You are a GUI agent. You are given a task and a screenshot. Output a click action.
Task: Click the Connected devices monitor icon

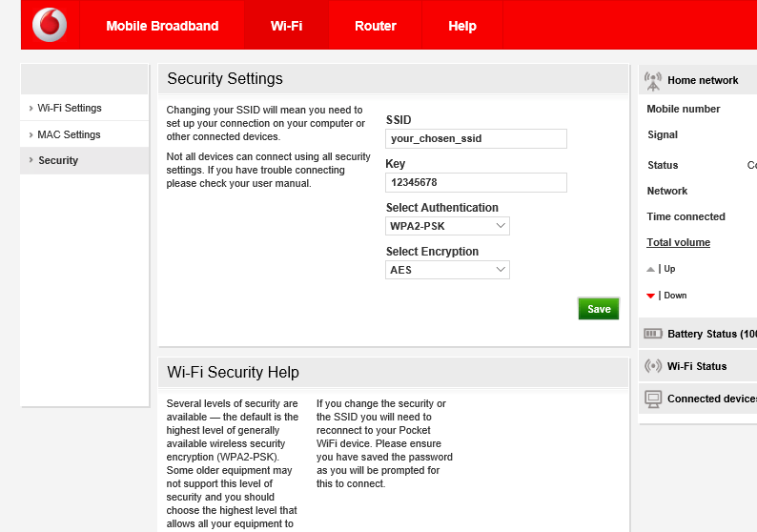pos(653,399)
